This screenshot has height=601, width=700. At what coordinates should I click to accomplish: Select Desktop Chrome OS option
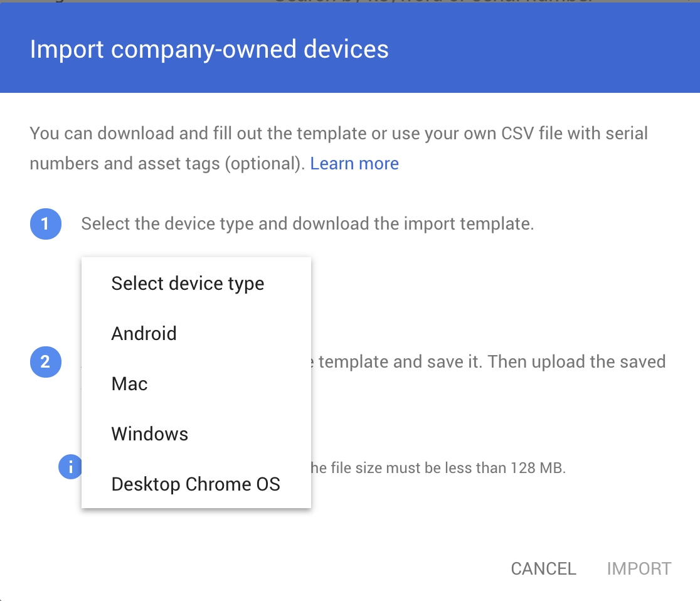[196, 484]
